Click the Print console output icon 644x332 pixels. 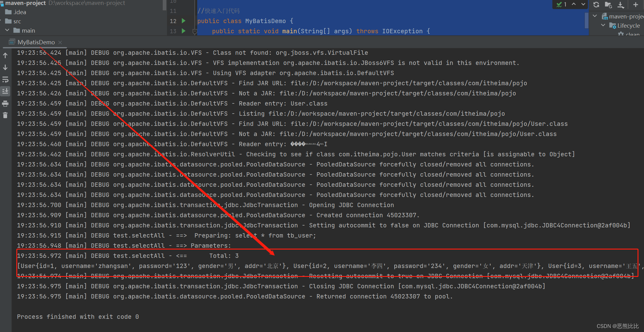pos(5,104)
